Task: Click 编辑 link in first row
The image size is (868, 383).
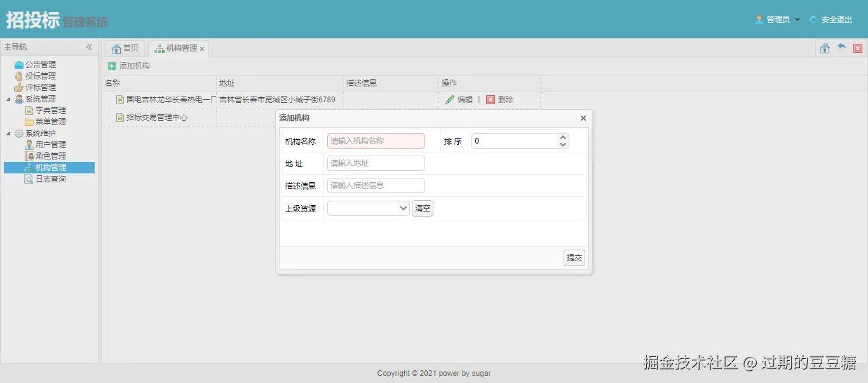Action: 465,100
